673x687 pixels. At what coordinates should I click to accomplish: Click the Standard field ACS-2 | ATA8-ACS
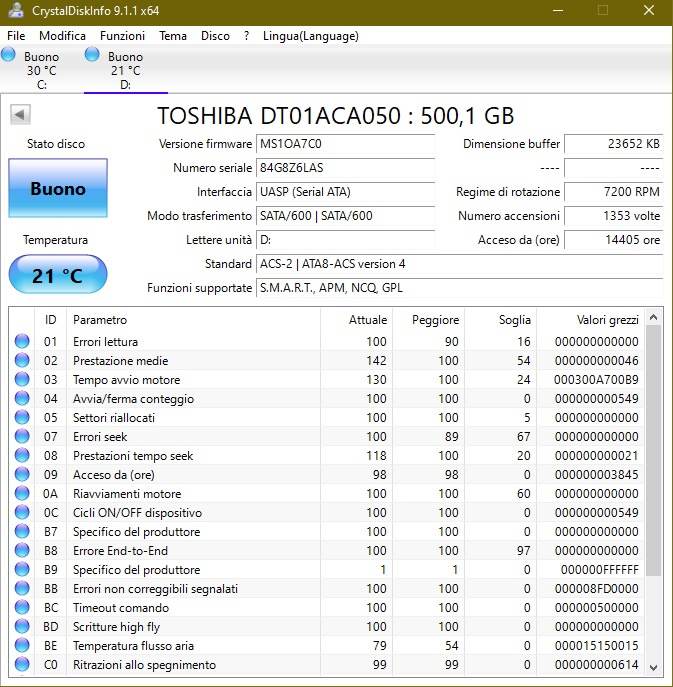[x=460, y=264]
